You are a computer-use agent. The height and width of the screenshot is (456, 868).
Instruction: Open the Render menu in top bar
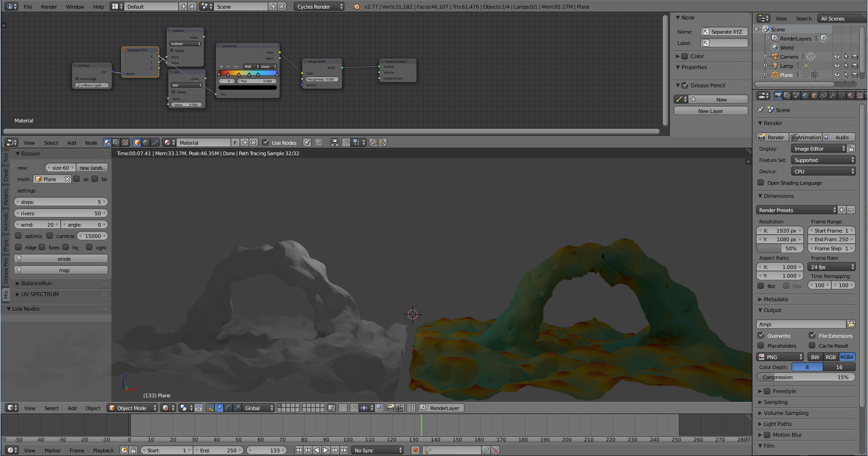49,7
